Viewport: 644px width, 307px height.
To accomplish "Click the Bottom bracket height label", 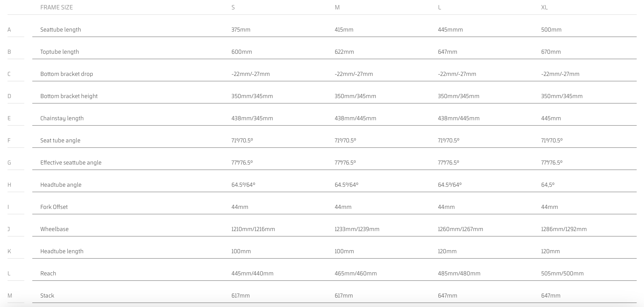I will pyautogui.click(x=69, y=96).
